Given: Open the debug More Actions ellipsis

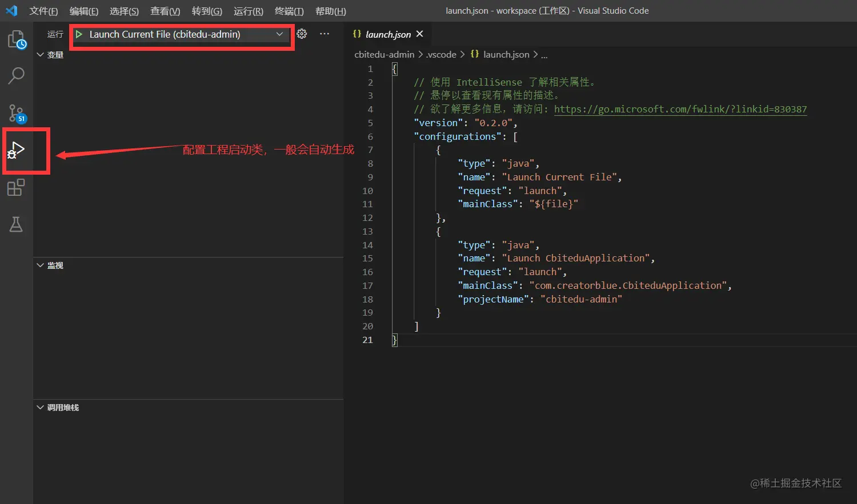Looking at the screenshot, I should pyautogui.click(x=324, y=34).
